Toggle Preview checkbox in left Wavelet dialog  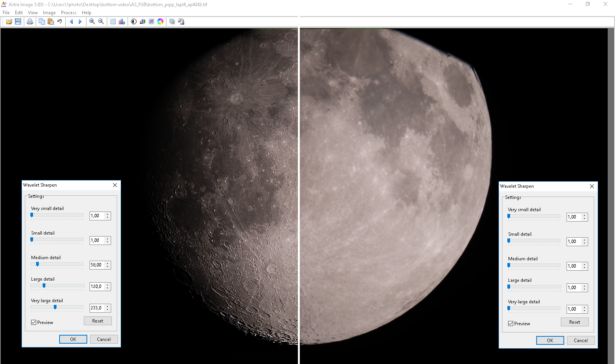tap(34, 323)
